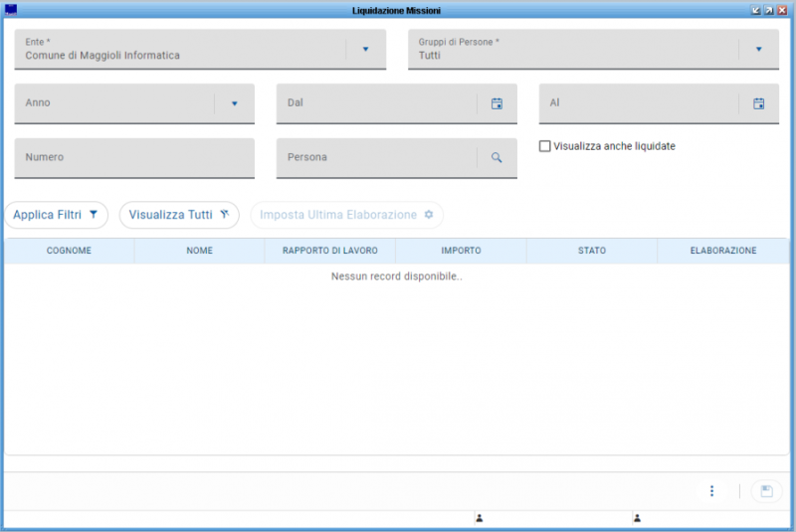Click the 'Nessun record disponibile..' message
The height and width of the screenshot is (532, 796).
click(396, 276)
